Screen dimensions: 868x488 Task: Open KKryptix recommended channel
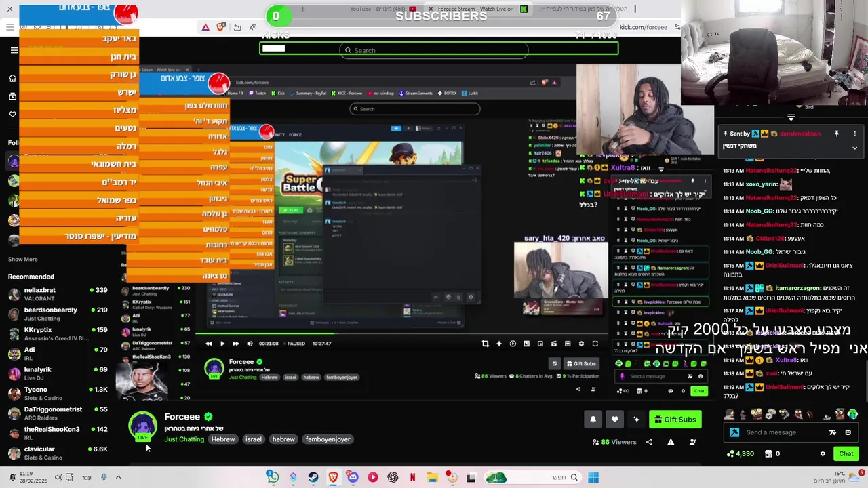58,333
